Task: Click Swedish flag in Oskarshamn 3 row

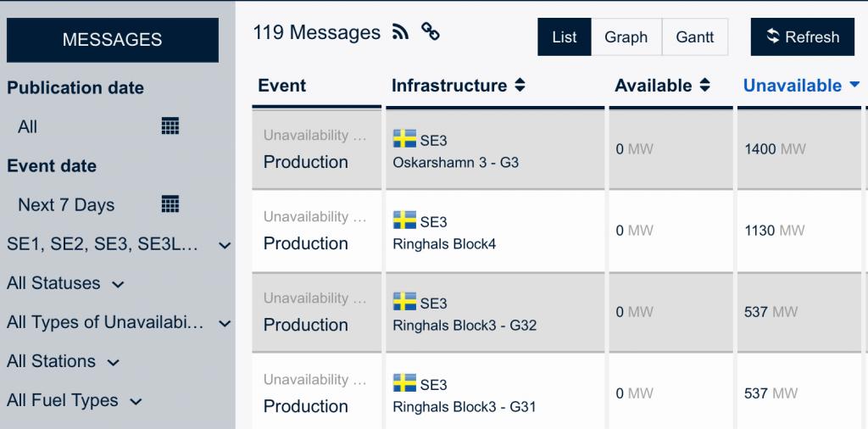Action: pyautogui.click(x=404, y=139)
